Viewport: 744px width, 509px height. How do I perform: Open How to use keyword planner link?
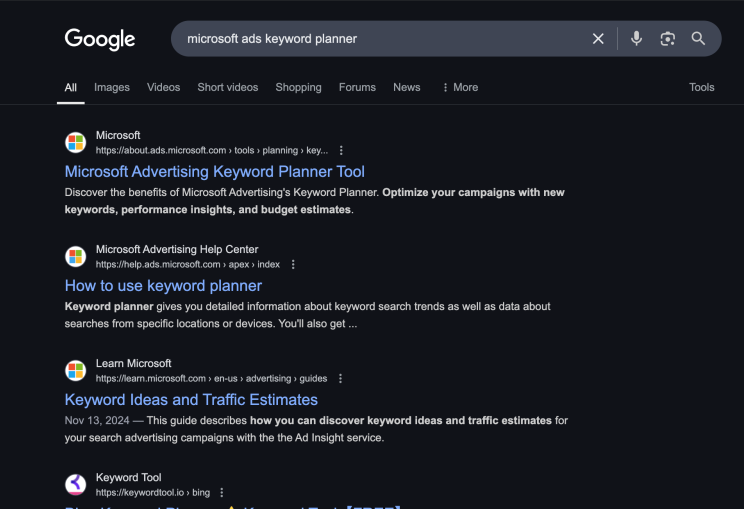[x=163, y=286]
